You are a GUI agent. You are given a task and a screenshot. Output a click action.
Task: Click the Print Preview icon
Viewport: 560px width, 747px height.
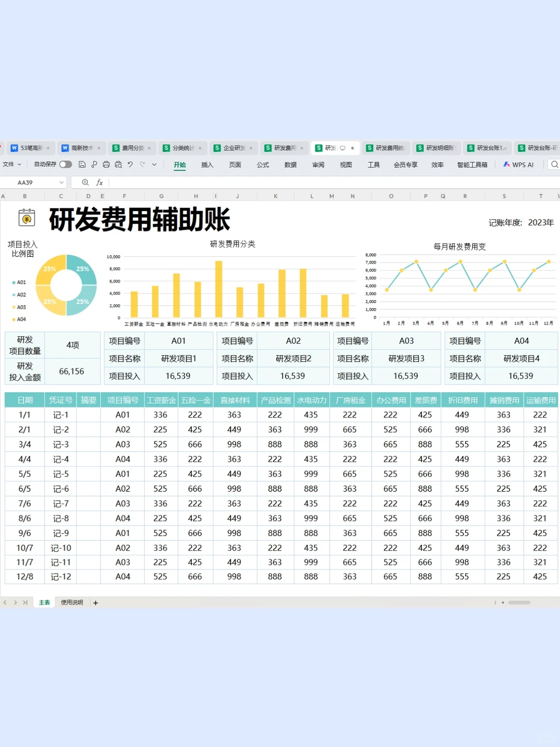point(118,164)
